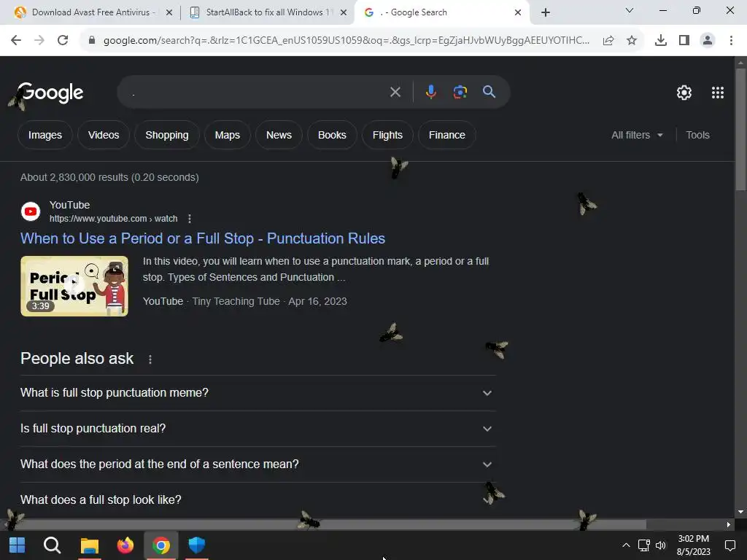Open 'When to Use a Period' result link
The width and height of the screenshot is (747, 560).
(203, 238)
